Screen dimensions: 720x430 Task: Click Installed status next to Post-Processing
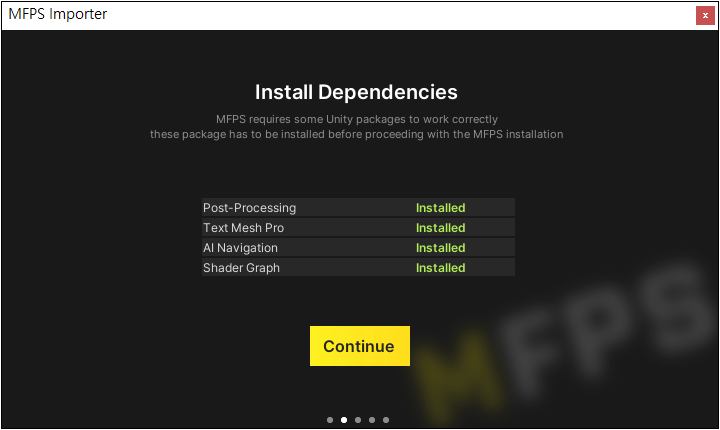pyautogui.click(x=441, y=208)
